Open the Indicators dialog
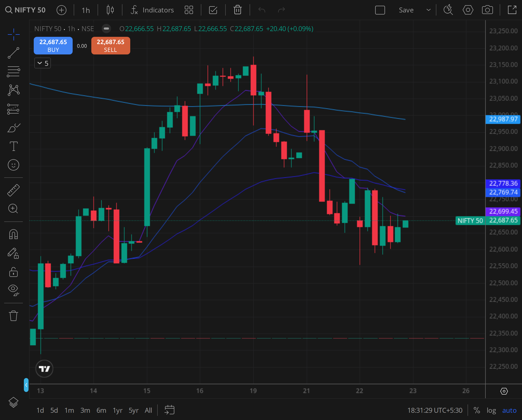This screenshot has height=420, width=522. 152,10
